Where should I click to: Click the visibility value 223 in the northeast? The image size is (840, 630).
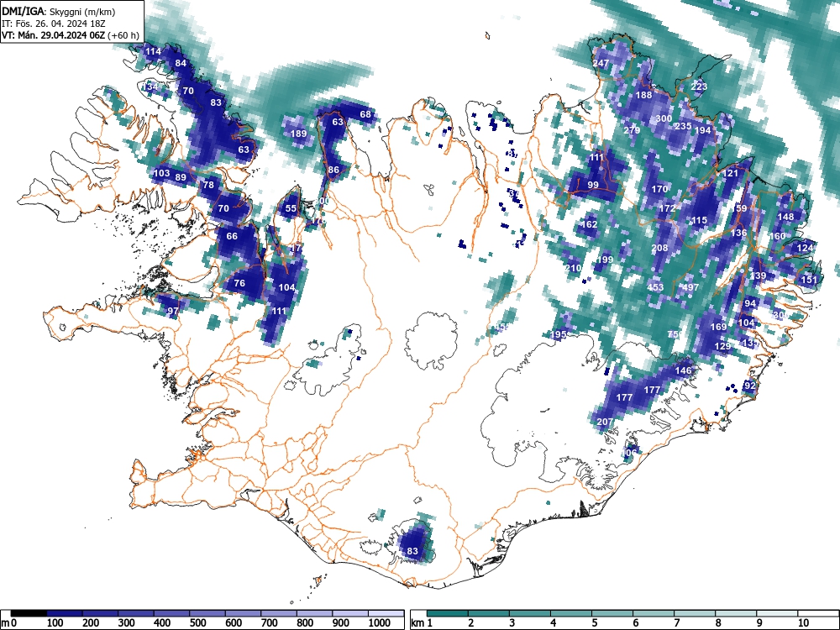[x=699, y=87]
